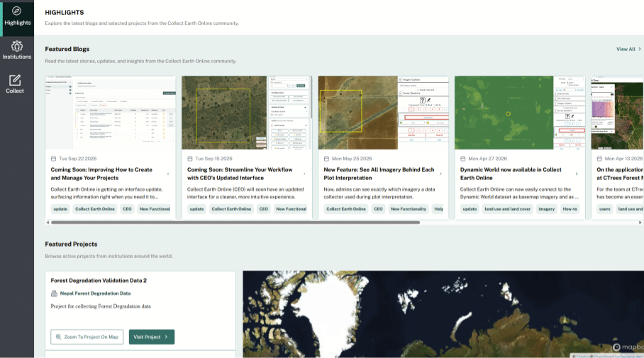Click 'Project for collecting Forest Degradation data' text

(x=101, y=306)
